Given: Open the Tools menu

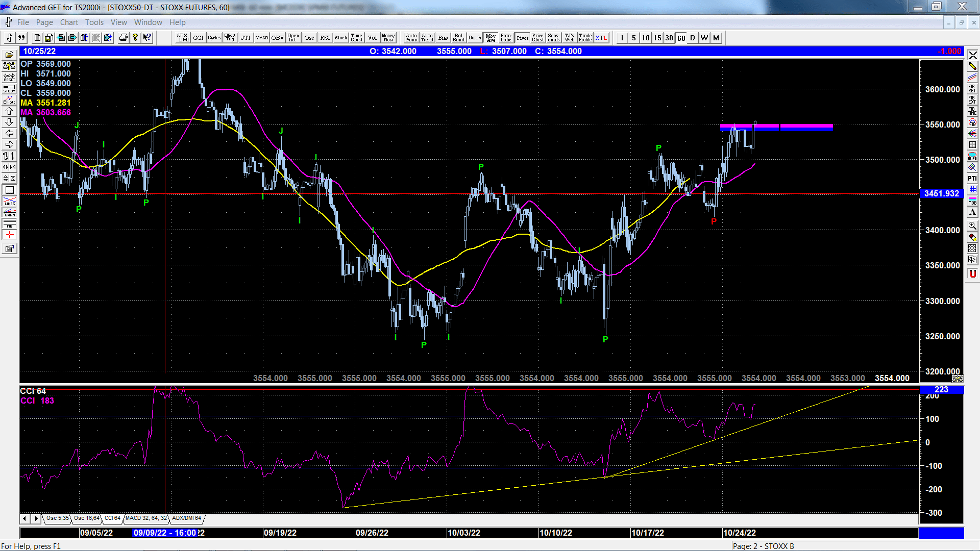Looking at the screenshot, I should [94, 22].
